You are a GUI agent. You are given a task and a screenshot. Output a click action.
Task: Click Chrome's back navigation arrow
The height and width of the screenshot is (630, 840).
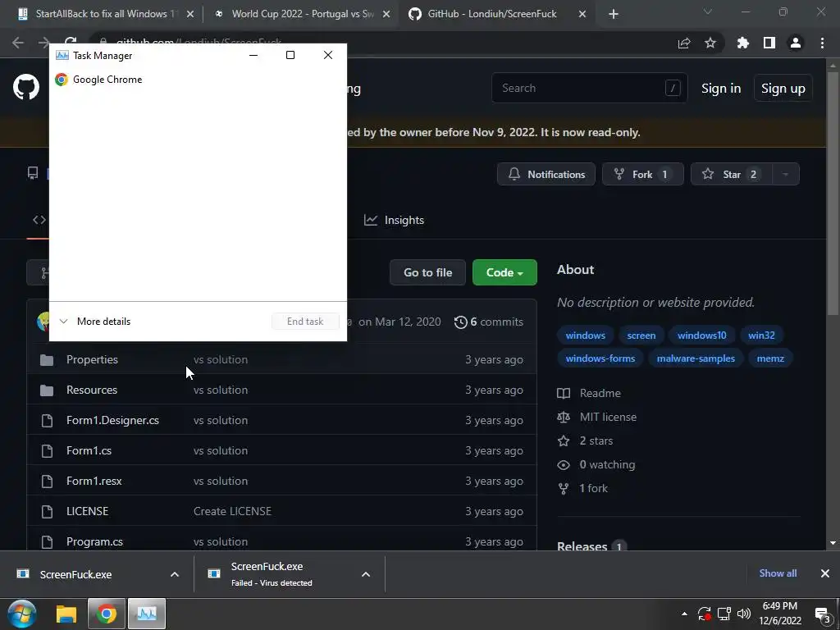18,43
